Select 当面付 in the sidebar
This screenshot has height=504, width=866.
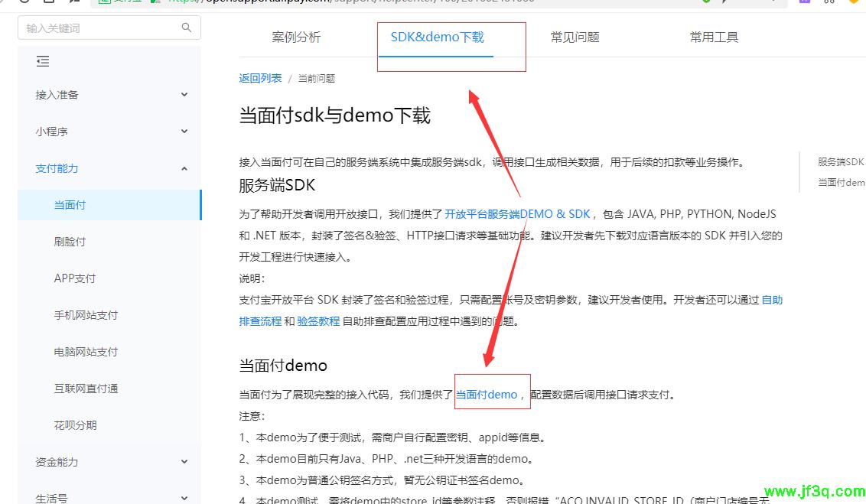tap(70, 205)
